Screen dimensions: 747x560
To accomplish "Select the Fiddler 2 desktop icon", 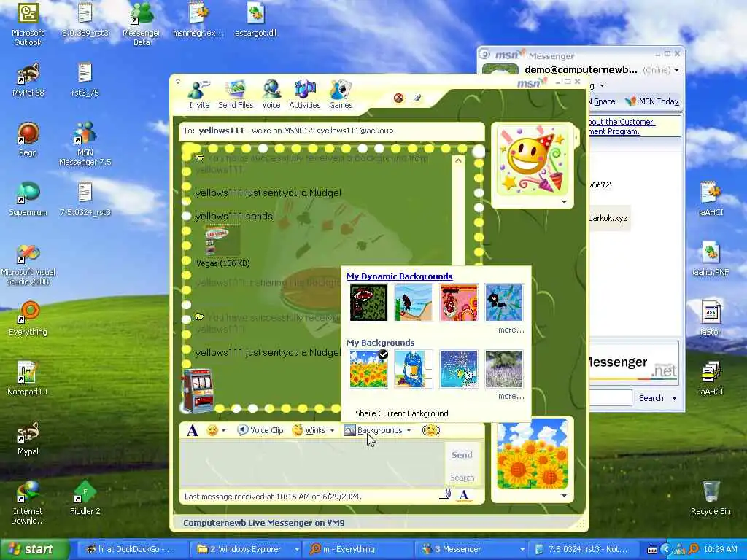I will coord(85,497).
